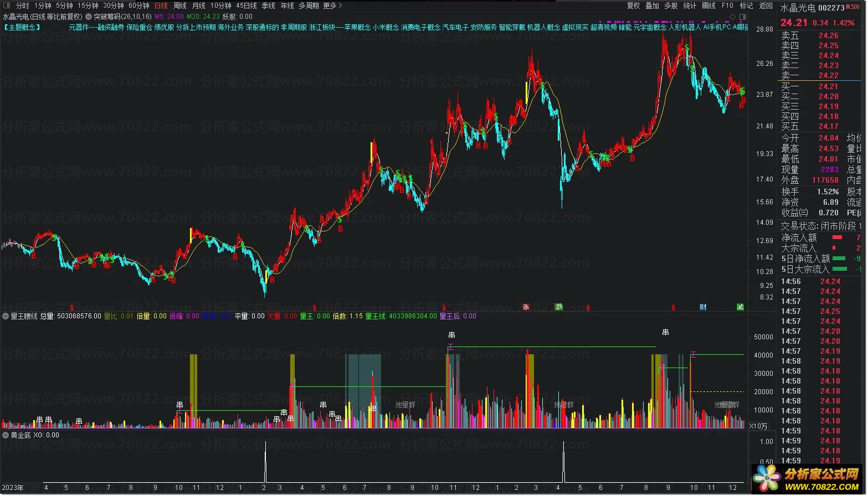Click the 2023年 label on time axis
This screenshot has height=496, width=868.
[13, 488]
